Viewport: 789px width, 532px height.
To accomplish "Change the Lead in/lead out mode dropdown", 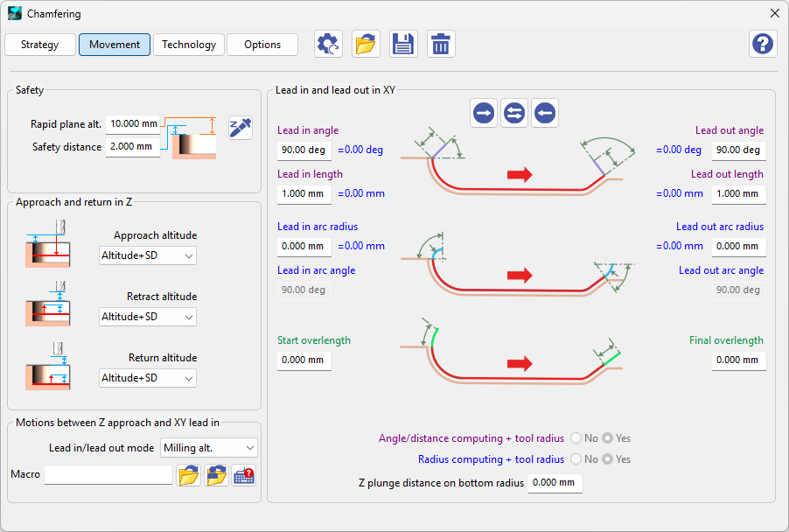I will (207, 447).
